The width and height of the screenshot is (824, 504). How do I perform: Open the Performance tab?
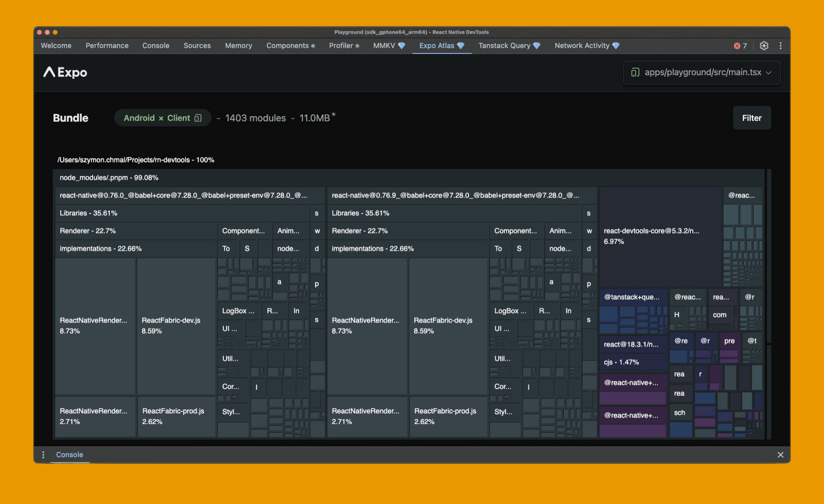pyautogui.click(x=107, y=45)
